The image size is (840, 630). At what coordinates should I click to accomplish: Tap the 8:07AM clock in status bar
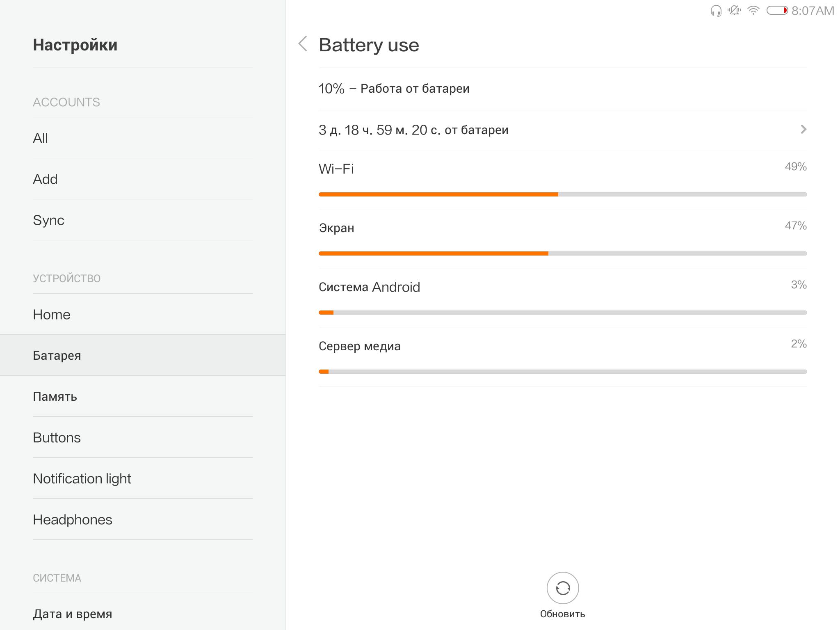[813, 11]
